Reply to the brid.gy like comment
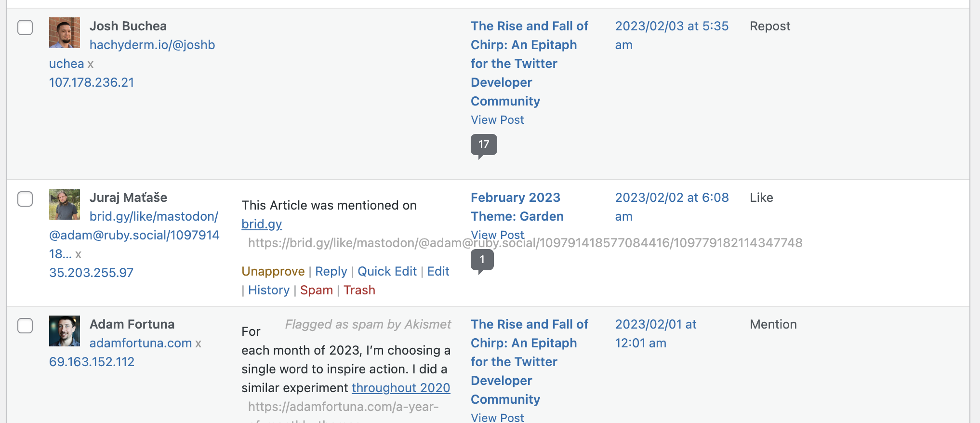This screenshot has width=980, height=423. (331, 271)
